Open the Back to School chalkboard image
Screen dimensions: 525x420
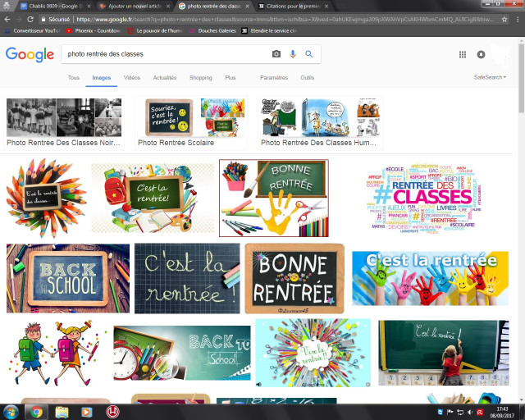[67, 278]
